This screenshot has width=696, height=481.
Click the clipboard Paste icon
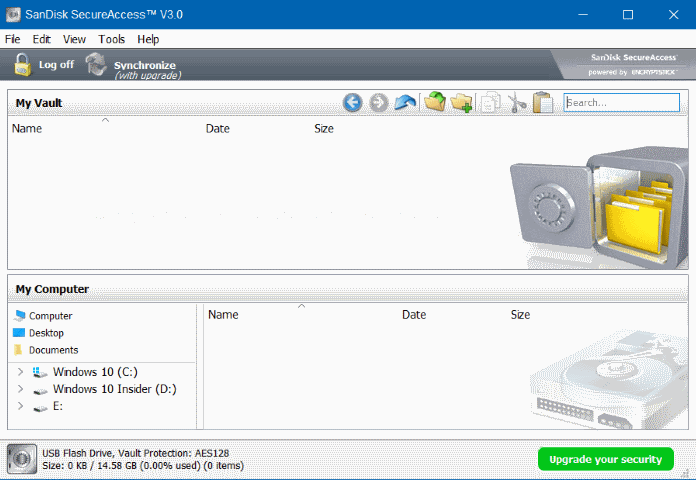[x=542, y=103]
